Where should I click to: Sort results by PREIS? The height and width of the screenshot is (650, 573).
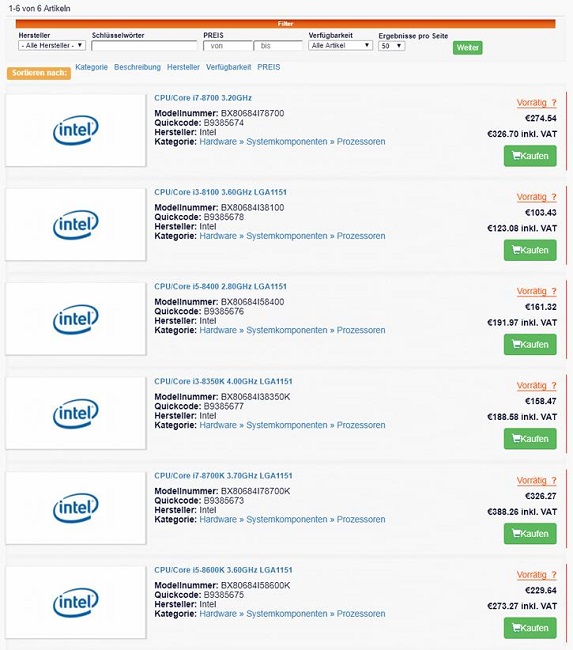click(x=269, y=67)
